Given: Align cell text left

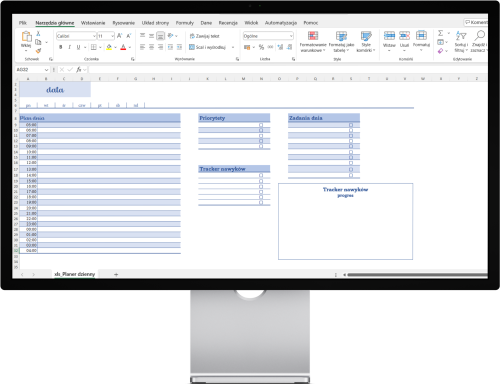Looking at the screenshot, I should pyautogui.click(x=142, y=47).
